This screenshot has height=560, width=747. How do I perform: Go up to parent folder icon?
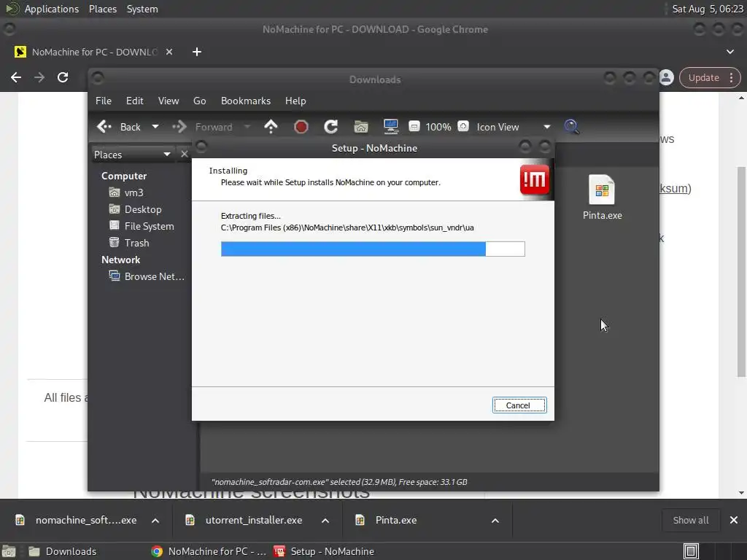click(271, 127)
